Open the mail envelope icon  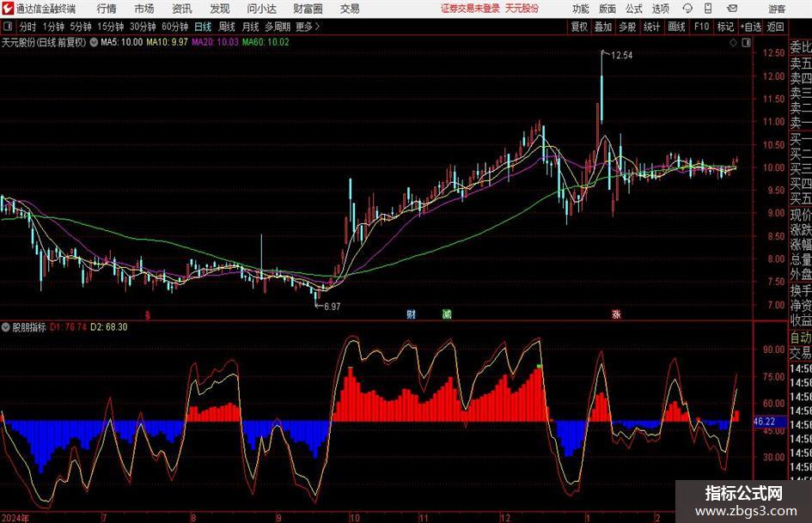(732, 9)
